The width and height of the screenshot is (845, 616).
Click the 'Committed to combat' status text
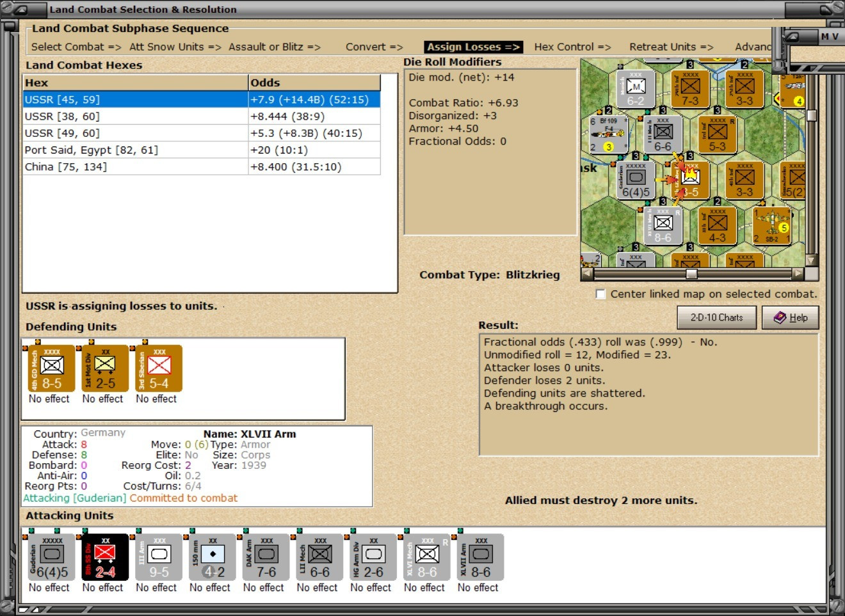click(184, 498)
